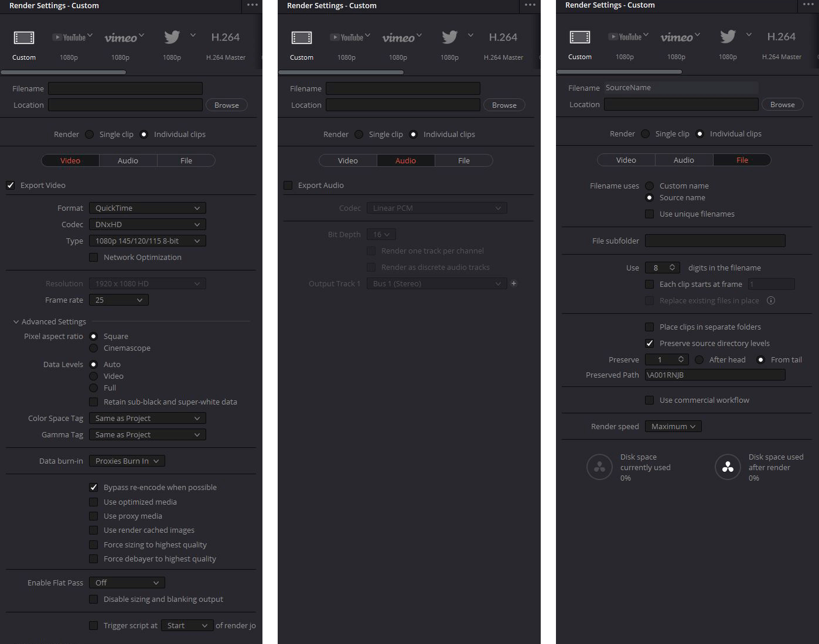Click Browse in the panel with SourceName filename
The image size is (819, 644).
pos(782,104)
